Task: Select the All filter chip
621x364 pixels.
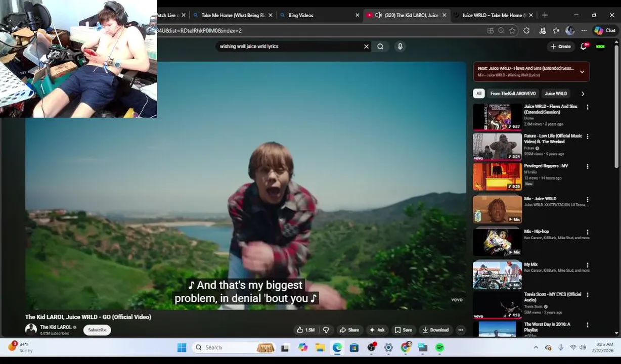Action: pos(478,94)
